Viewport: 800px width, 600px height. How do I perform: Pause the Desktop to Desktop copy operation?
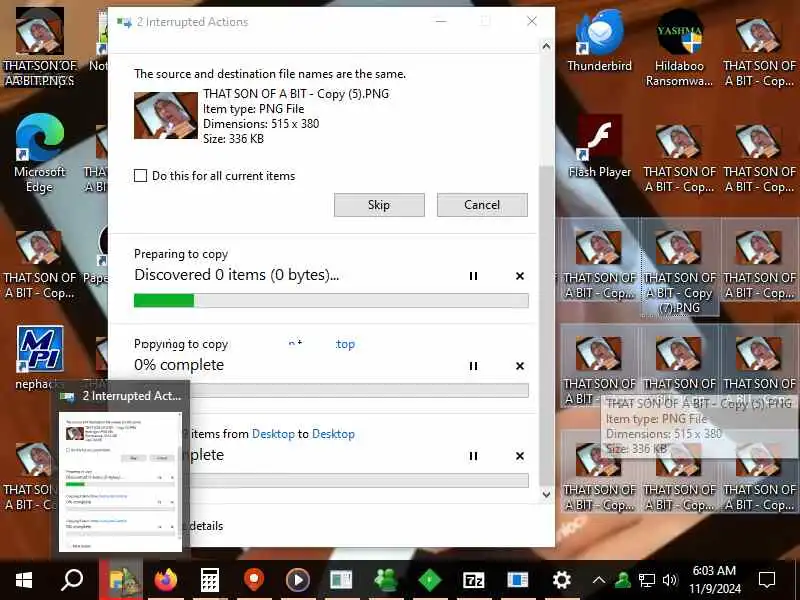(473, 456)
